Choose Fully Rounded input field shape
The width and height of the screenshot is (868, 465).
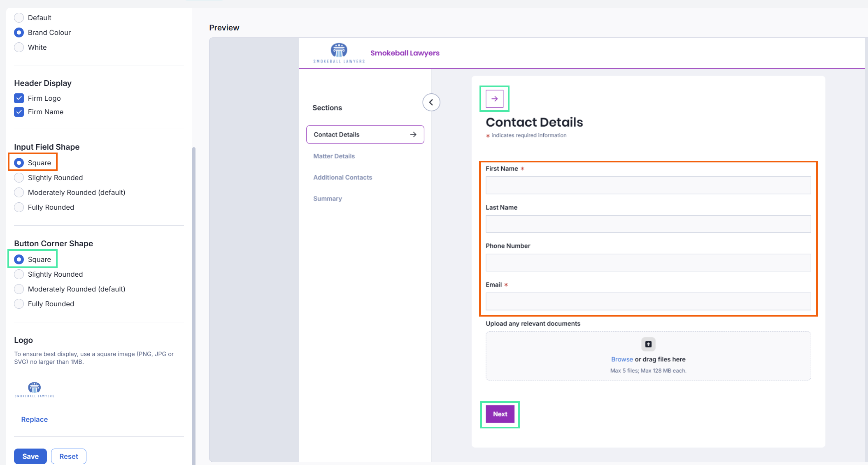[x=19, y=207]
